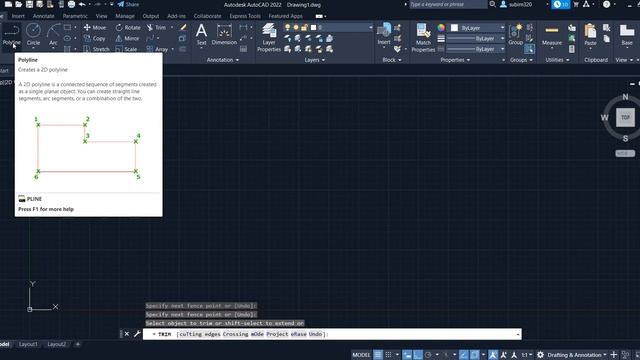Click the object color wheel icon

click(x=441, y=28)
